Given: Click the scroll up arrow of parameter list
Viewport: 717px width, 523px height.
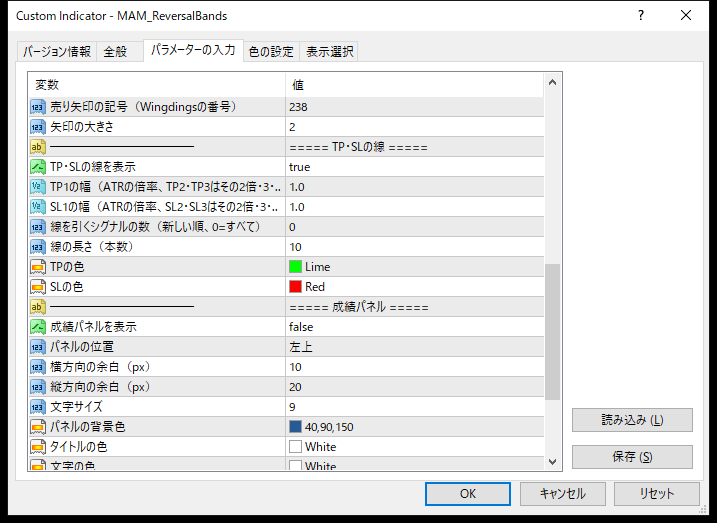Looking at the screenshot, I should click(552, 83).
